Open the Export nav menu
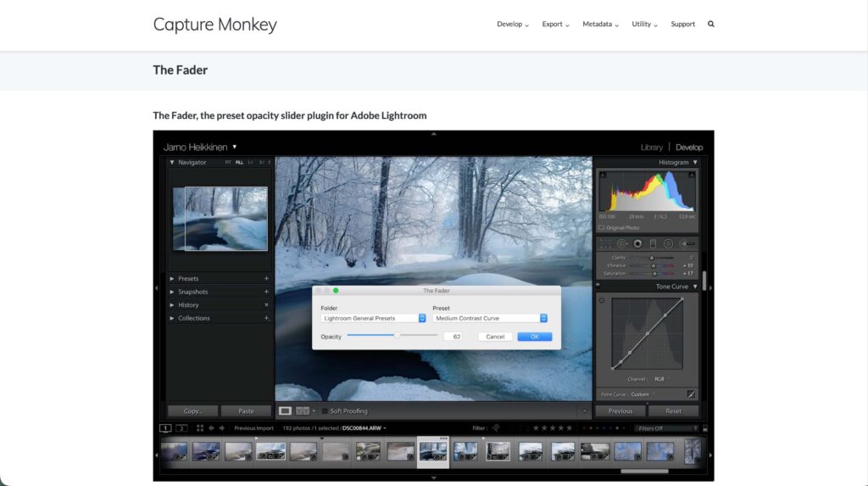This screenshot has width=868, height=486. (555, 24)
